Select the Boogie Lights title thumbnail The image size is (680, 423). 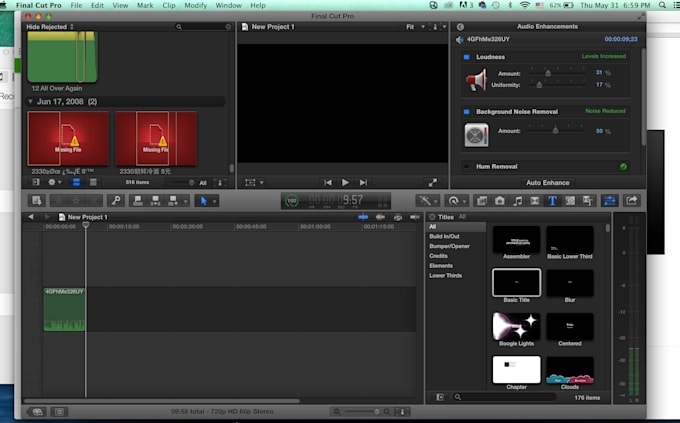[516, 326]
